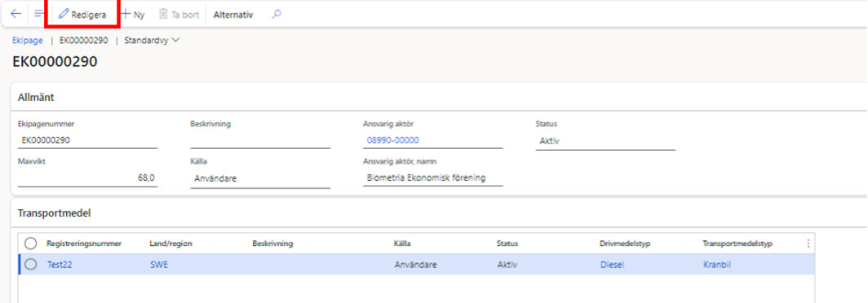The height and width of the screenshot is (303, 868).
Task: Toggle the select-all rows radio in header
Action: tap(30, 244)
